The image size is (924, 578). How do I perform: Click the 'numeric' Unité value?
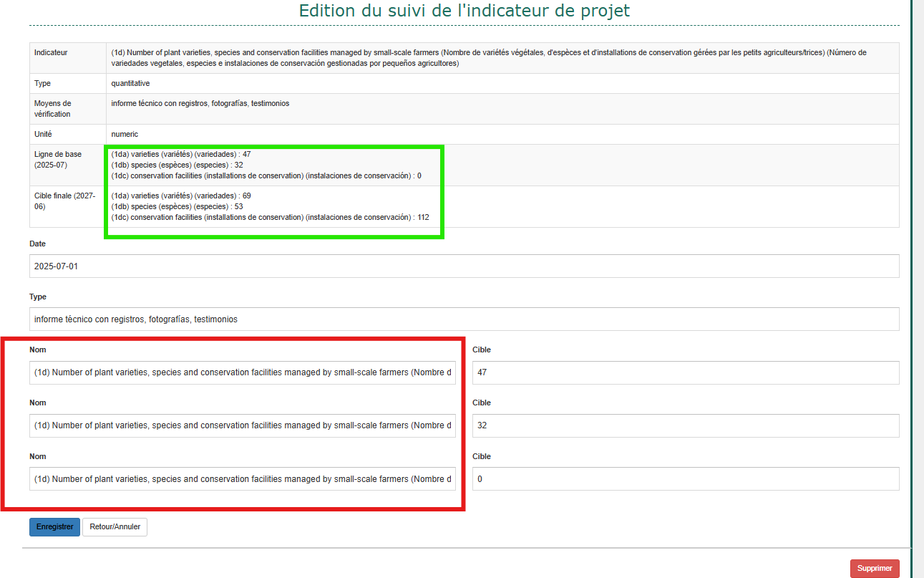pyautogui.click(x=125, y=134)
